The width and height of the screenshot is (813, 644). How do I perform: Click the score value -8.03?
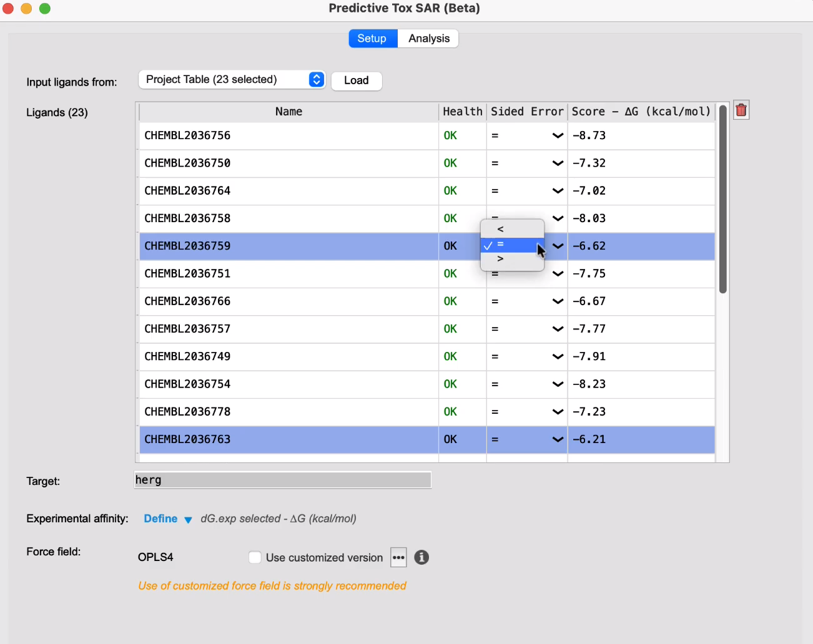tap(589, 218)
